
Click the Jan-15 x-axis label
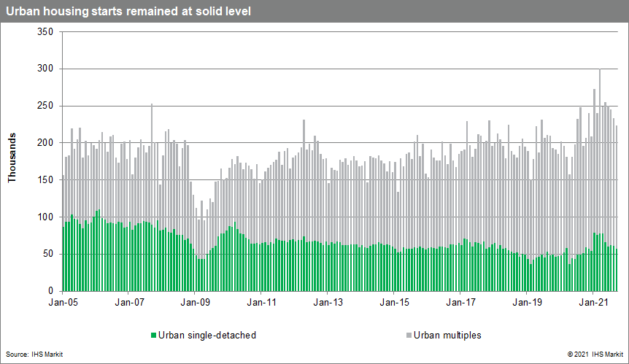pos(394,301)
